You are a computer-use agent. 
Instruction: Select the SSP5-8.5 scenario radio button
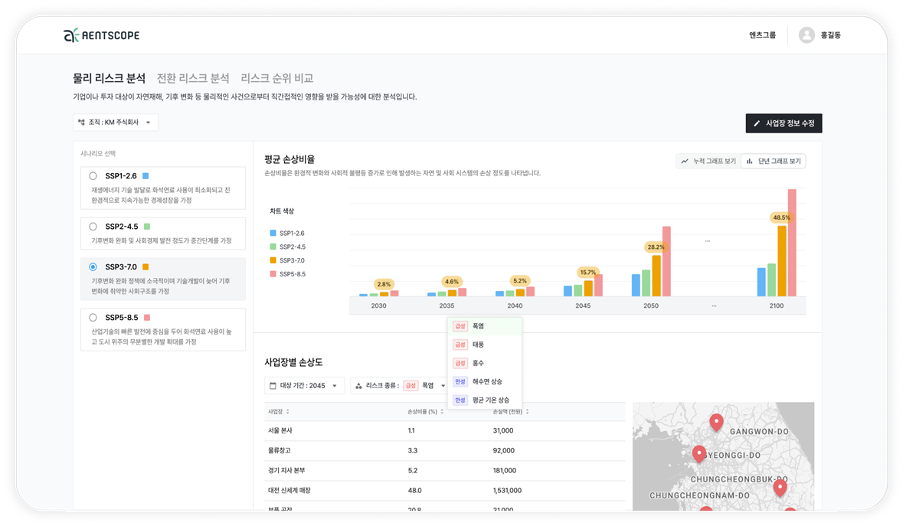93,318
